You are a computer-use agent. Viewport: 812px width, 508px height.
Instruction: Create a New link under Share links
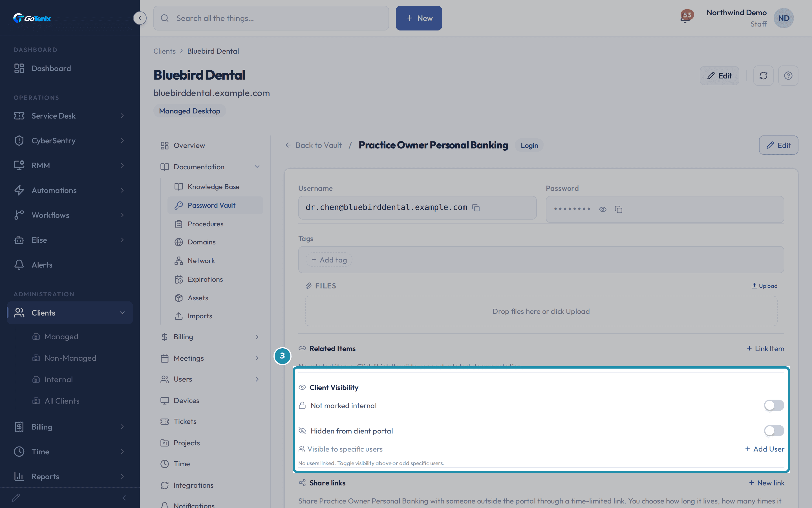tap(767, 483)
